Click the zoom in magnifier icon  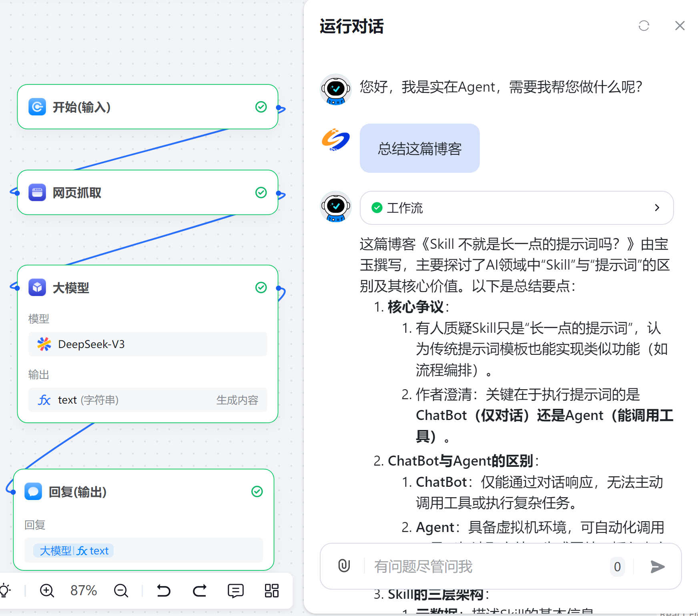pos(47,590)
